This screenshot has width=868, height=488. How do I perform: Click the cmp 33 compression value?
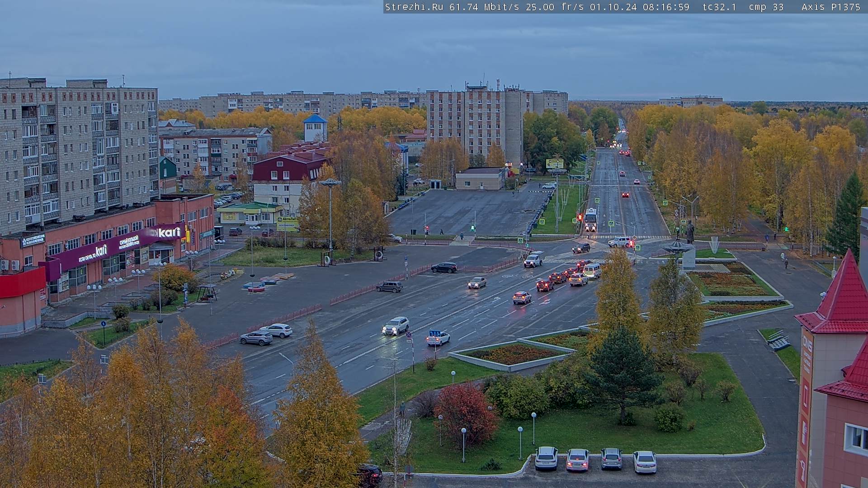pyautogui.click(x=766, y=7)
